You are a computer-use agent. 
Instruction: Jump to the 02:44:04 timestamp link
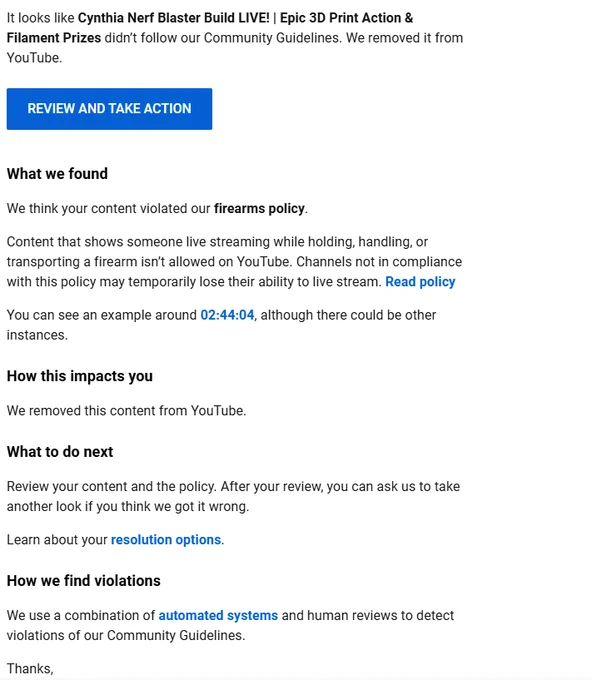click(227, 315)
